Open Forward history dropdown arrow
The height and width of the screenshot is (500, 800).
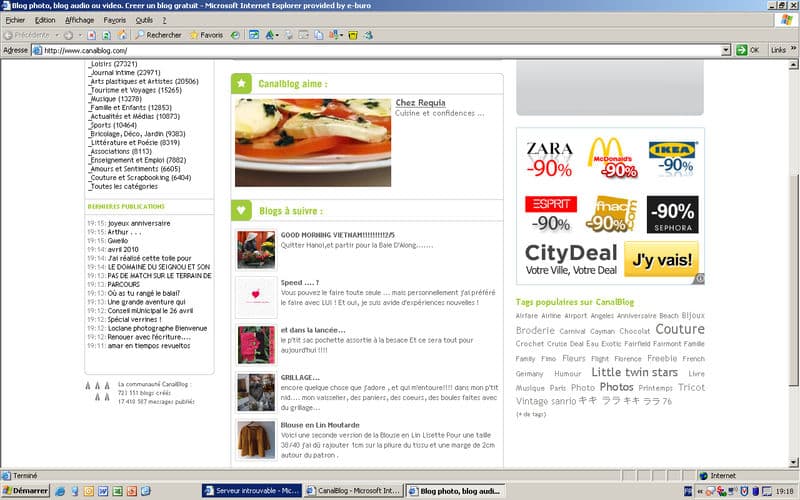tap(80, 35)
